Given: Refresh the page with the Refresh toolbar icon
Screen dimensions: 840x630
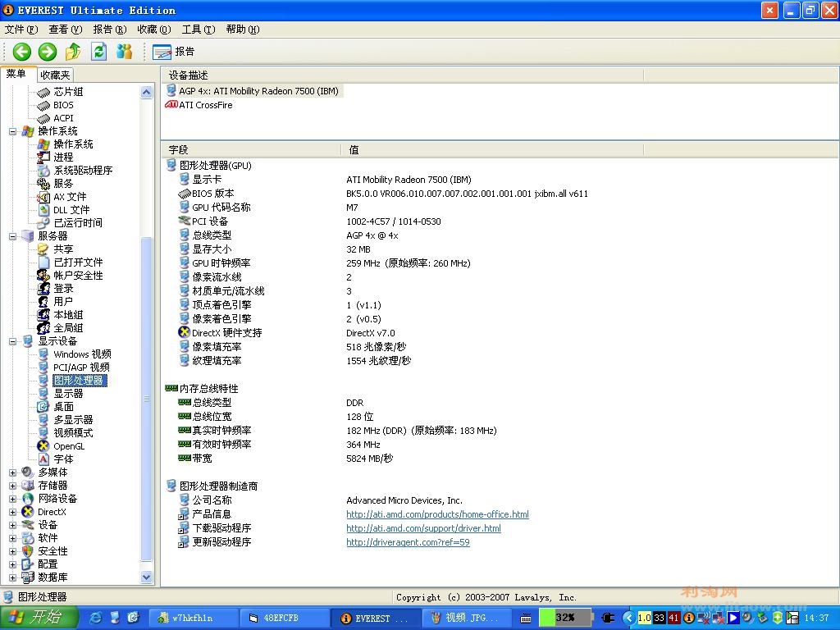Looking at the screenshot, I should [x=99, y=52].
